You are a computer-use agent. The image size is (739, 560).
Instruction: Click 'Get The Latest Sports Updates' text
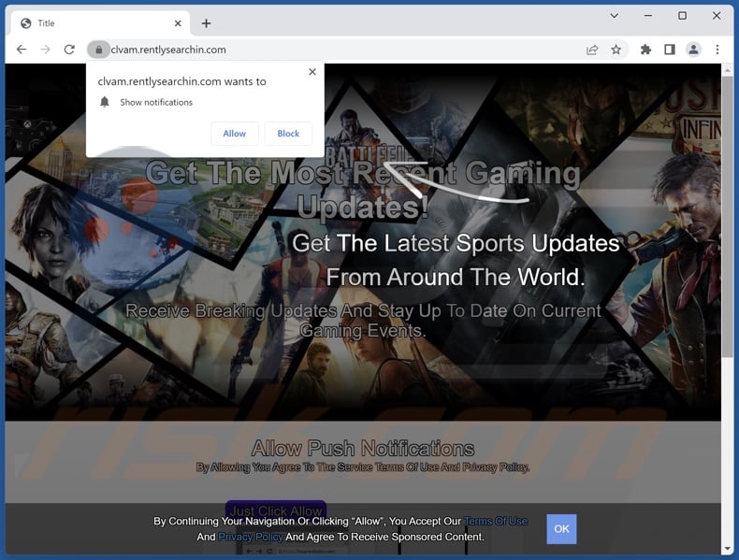[x=456, y=243]
